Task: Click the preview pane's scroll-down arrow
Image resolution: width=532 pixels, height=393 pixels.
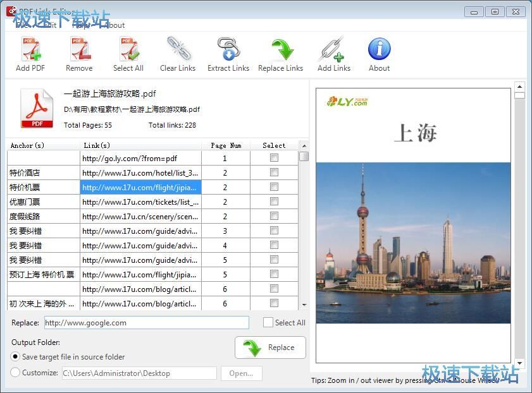Action: pos(519,363)
